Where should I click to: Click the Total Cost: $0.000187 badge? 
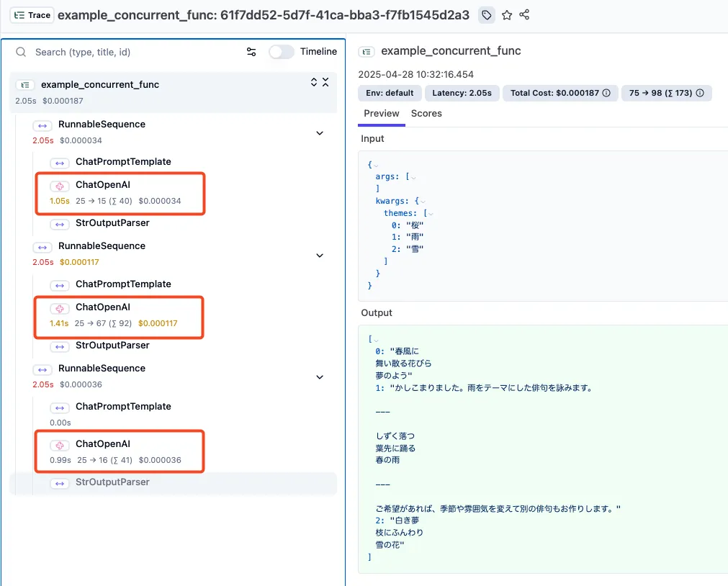click(x=560, y=93)
